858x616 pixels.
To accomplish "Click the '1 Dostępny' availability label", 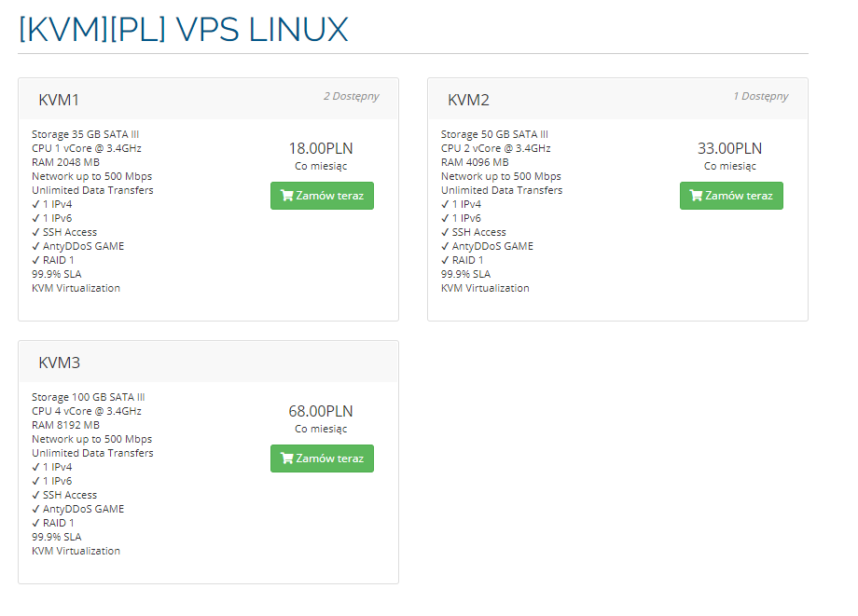I will pyautogui.click(x=760, y=96).
